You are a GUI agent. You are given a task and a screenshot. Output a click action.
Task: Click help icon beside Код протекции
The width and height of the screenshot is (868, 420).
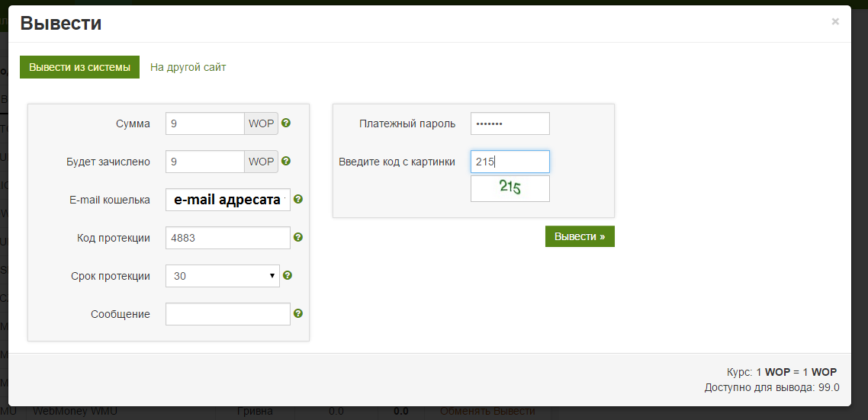pyautogui.click(x=298, y=237)
